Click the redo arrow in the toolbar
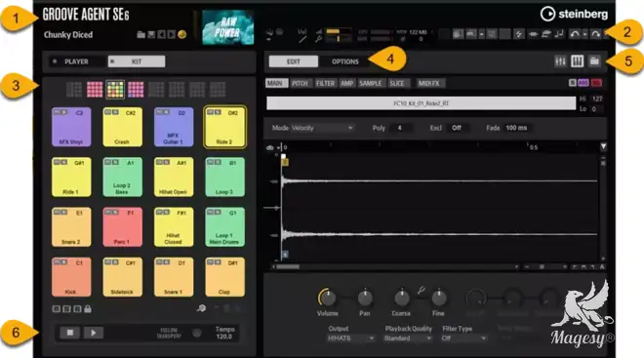The image size is (644, 358). click(x=595, y=34)
